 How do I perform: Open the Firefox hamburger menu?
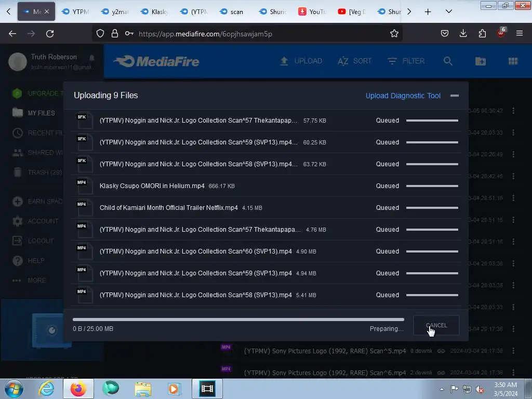click(520, 33)
